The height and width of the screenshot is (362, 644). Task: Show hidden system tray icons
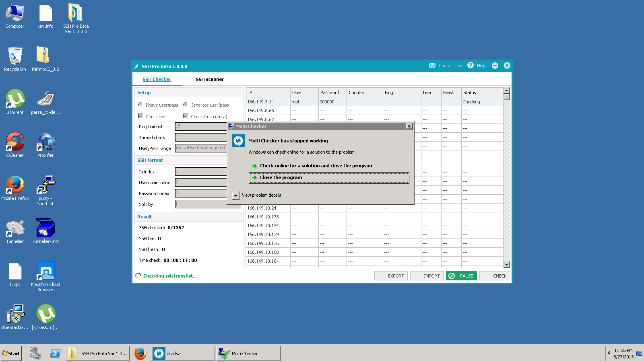coord(609,353)
